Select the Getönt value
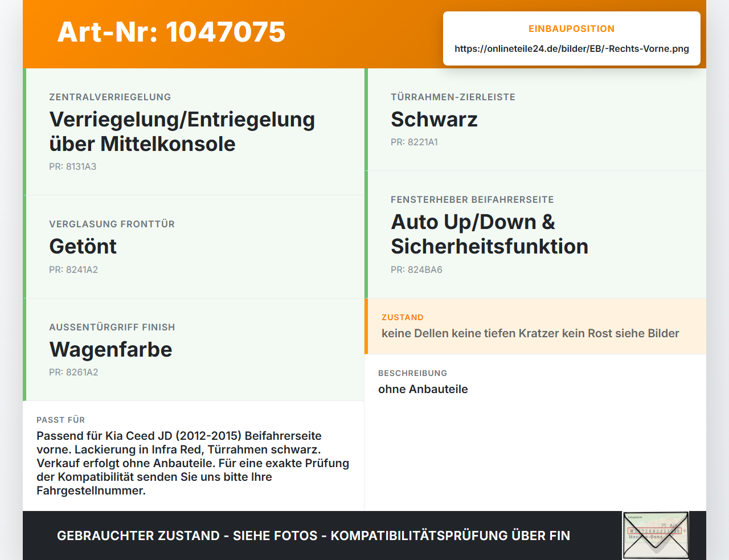Viewport: 729px width, 560px height. click(x=83, y=247)
